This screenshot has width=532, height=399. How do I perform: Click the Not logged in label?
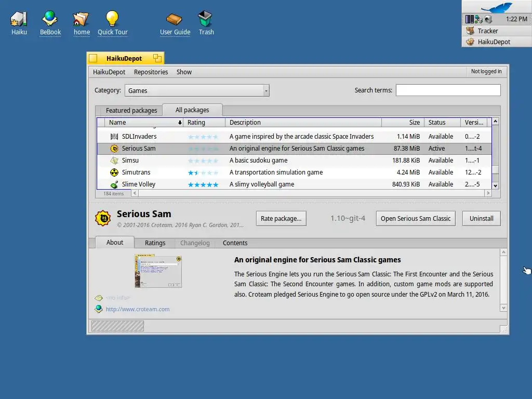[486, 71]
